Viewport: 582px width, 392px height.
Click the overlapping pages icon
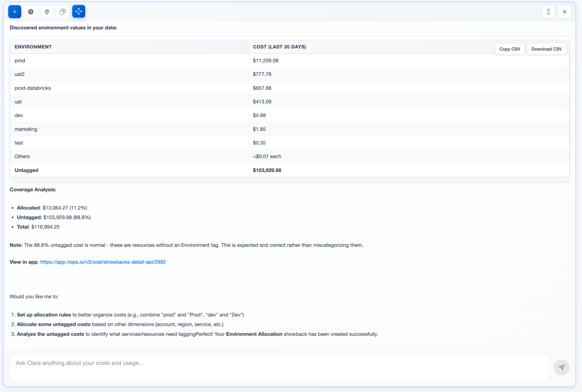click(x=63, y=12)
